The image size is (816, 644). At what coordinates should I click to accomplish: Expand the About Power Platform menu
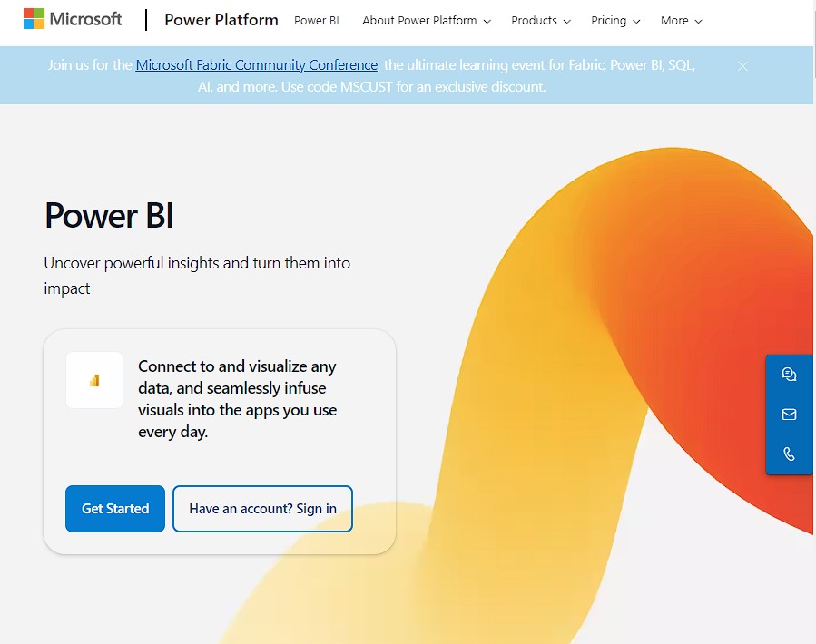point(426,21)
